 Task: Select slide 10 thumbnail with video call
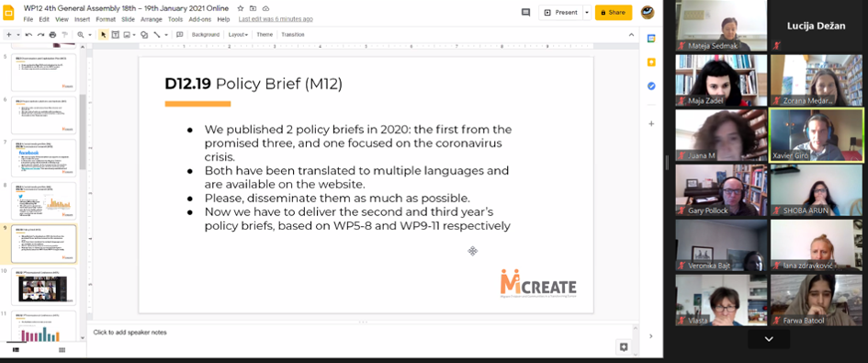[x=44, y=287]
